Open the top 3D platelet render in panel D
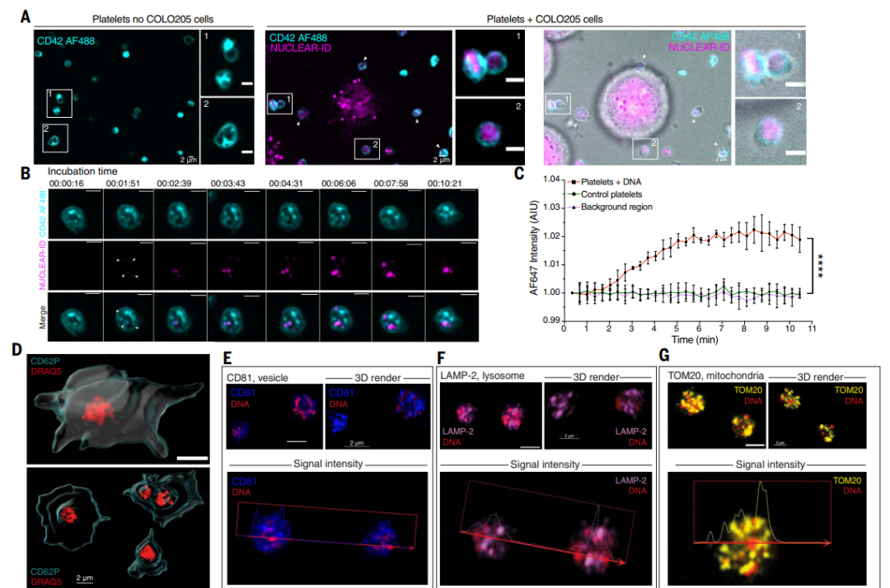Screen dimensions: 890x588 [118, 408]
